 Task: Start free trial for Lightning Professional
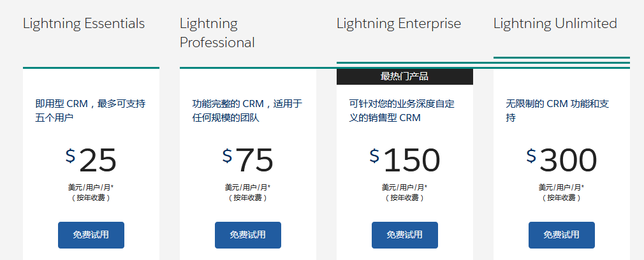point(247,235)
